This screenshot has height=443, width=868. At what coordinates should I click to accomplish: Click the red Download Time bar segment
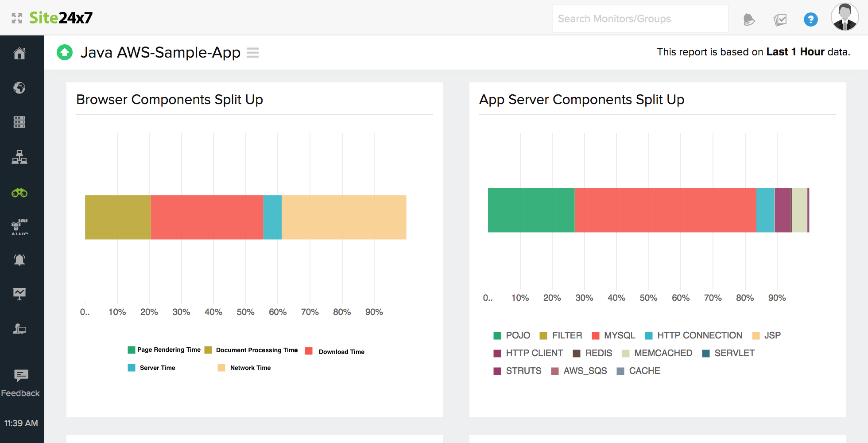pos(207,217)
